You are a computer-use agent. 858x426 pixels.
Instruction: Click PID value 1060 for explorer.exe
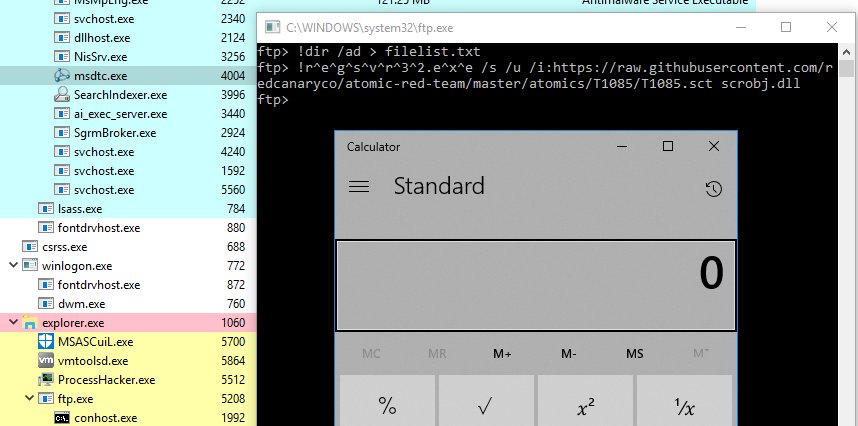click(x=233, y=323)
